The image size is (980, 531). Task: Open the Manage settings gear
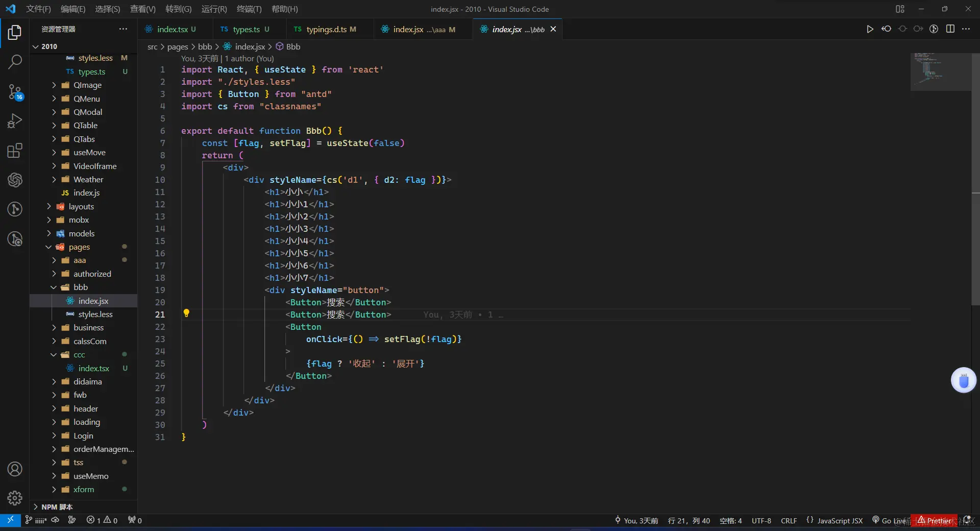15,498
